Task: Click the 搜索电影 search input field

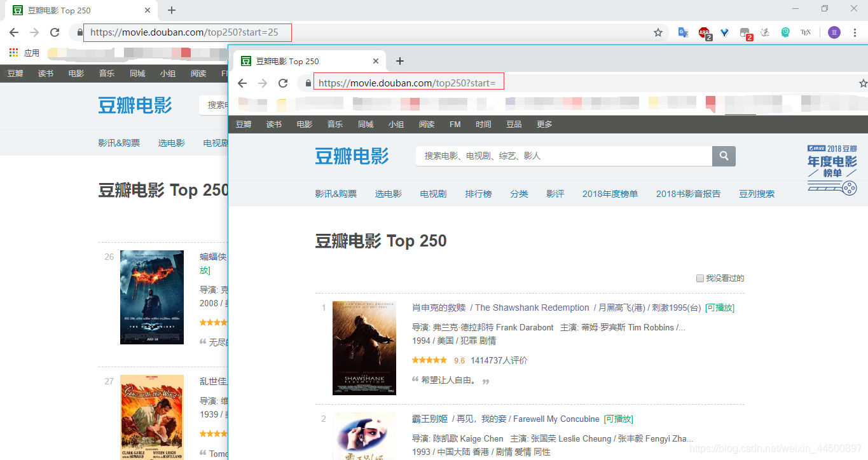Action: coord(564,156)
